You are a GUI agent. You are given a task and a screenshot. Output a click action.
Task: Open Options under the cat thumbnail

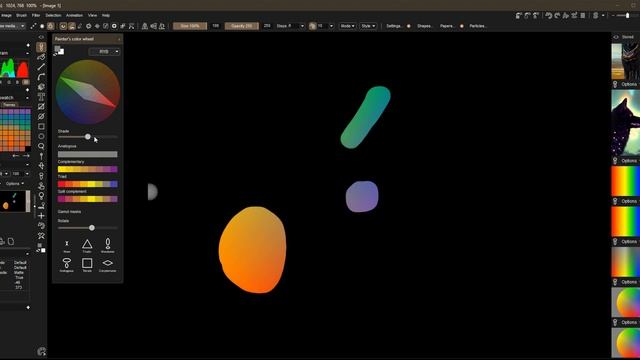click(629, 84)
